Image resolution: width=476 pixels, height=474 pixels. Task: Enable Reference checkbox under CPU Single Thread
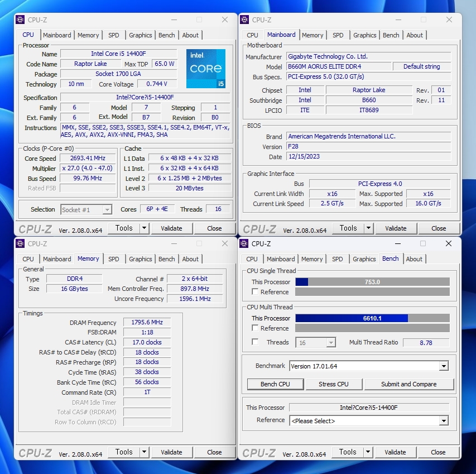[x=255, y=292]
